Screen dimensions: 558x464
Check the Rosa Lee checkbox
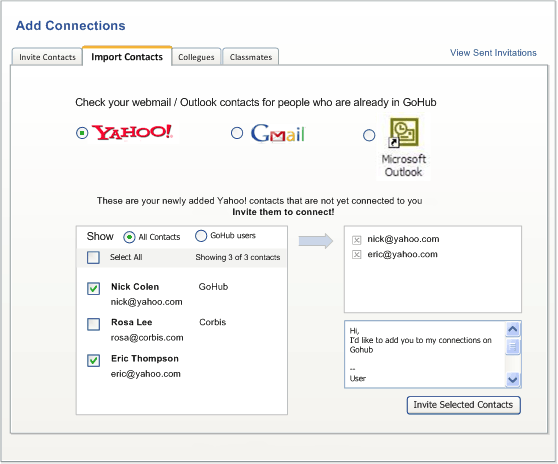click(94, 324)
